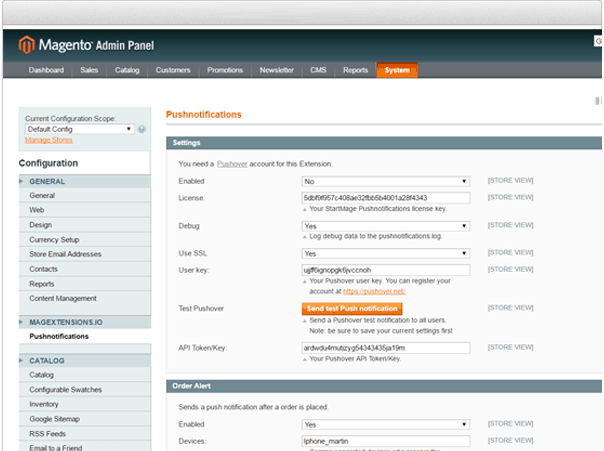Open the Promotions menu

coord(225,70)
